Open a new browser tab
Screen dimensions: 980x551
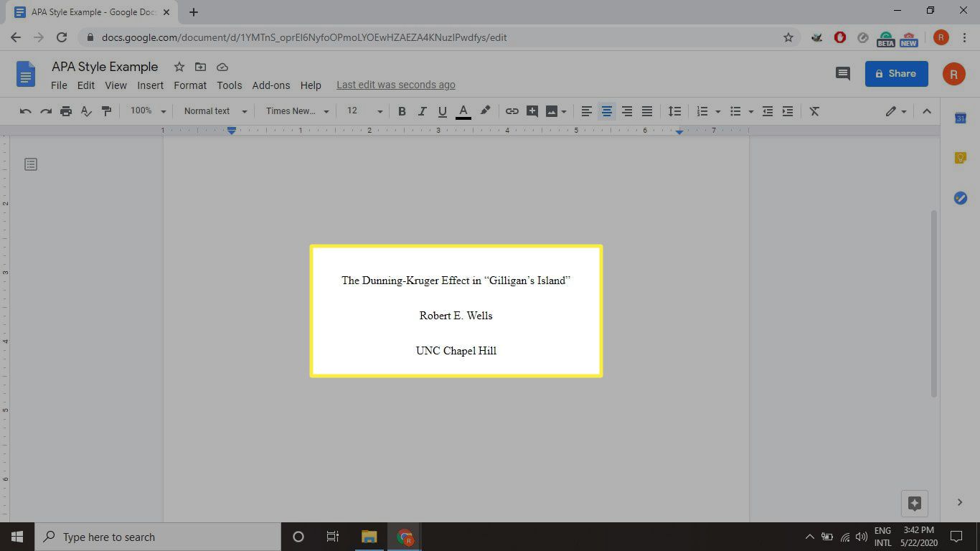(194, 12)
